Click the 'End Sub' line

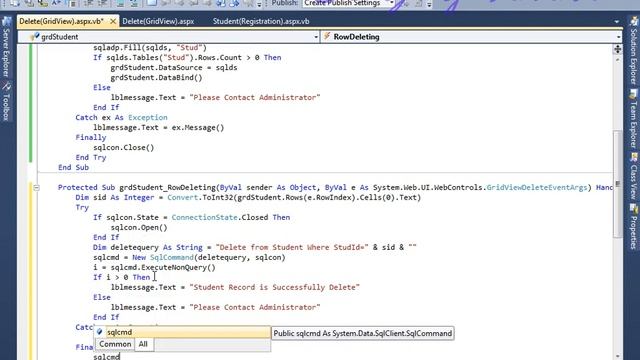click(x=73, y=167)
